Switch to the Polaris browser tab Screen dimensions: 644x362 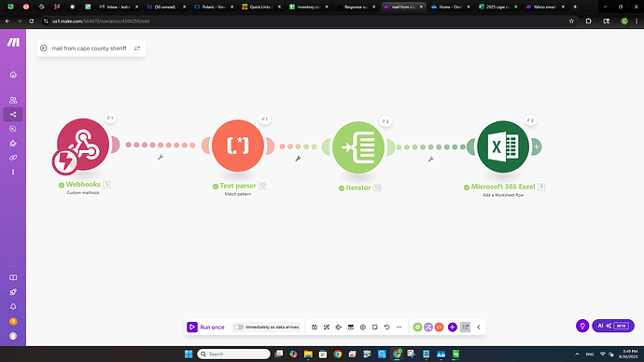tap(213, 7)
